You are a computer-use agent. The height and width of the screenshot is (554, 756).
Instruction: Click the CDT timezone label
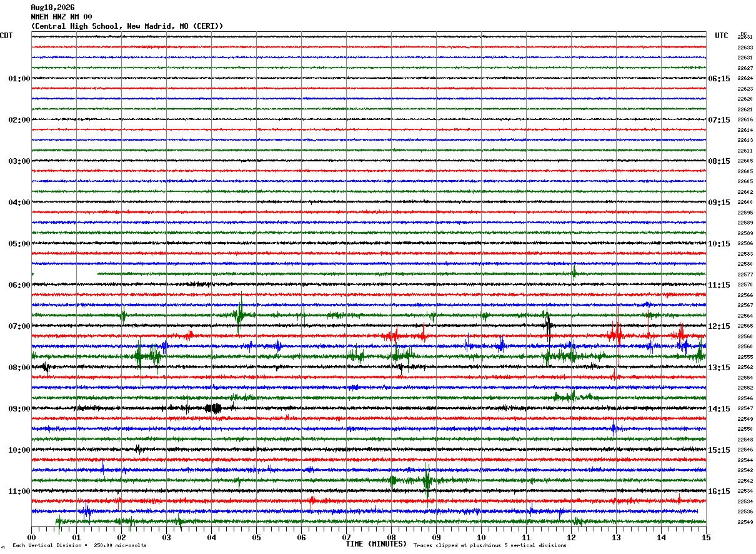[6, 36]
